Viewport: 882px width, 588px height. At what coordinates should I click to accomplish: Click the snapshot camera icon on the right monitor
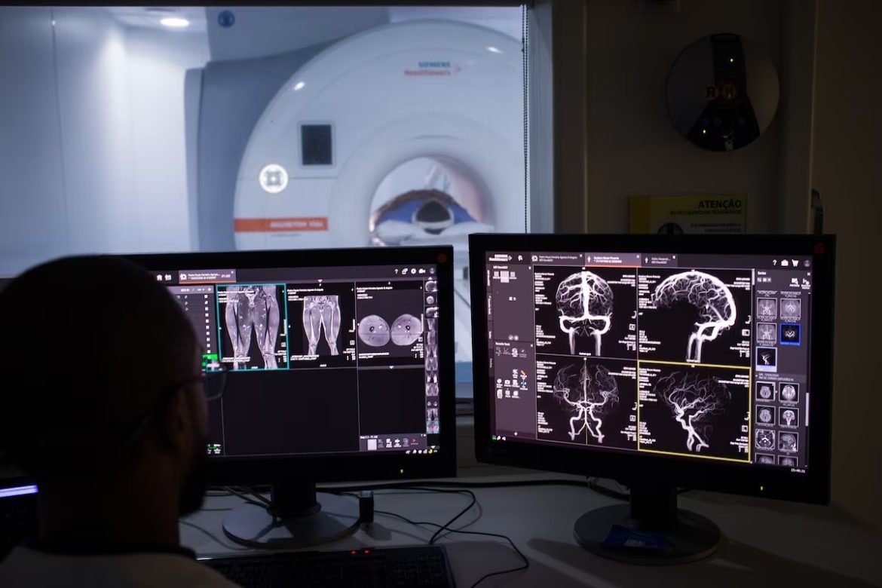(x=784, y=262)
